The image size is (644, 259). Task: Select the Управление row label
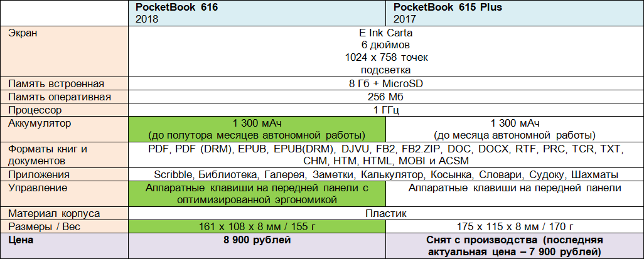click(x=65, y=194)
